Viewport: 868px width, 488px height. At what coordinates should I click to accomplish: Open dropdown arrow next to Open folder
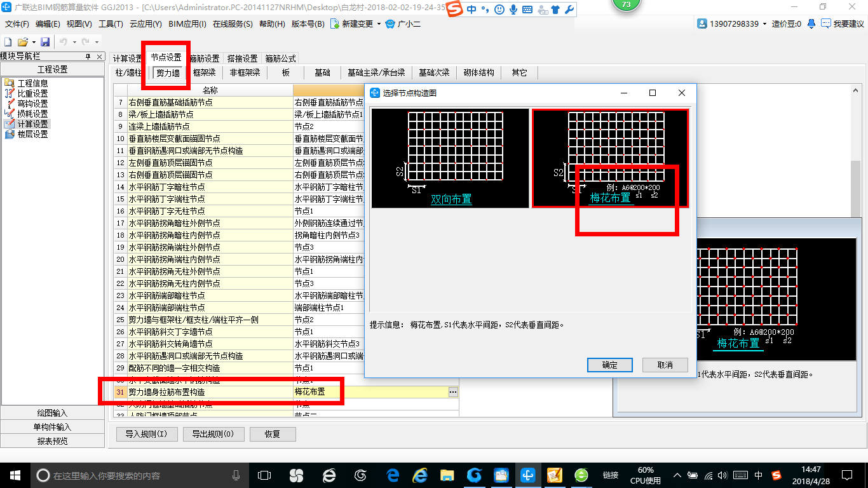34,42
